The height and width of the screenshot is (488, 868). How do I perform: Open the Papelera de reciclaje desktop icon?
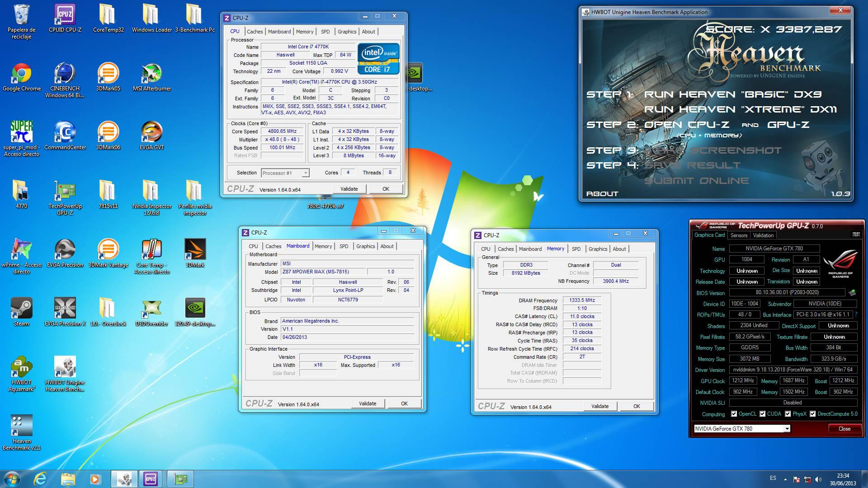point(21,22)
